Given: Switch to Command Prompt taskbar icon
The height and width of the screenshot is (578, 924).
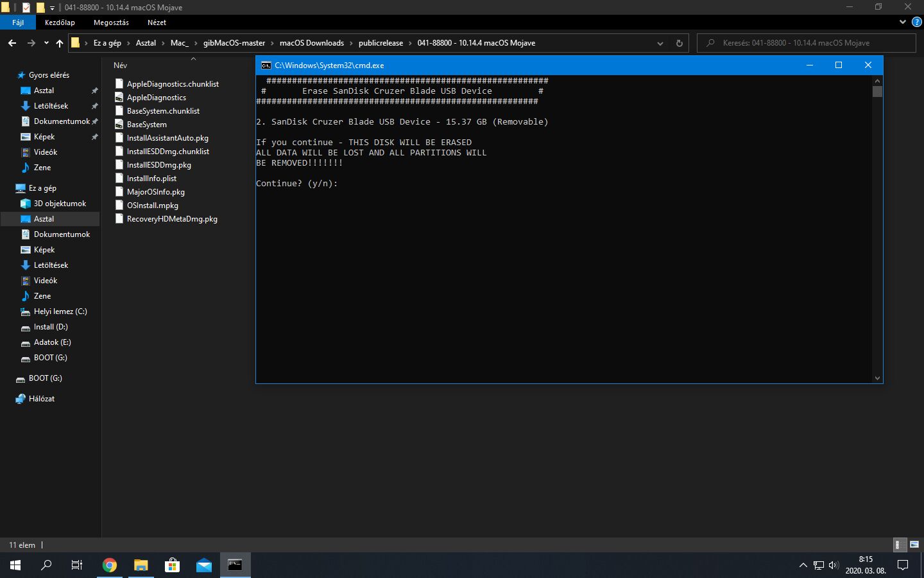Looking at the screenshot, I should (235, 565).
